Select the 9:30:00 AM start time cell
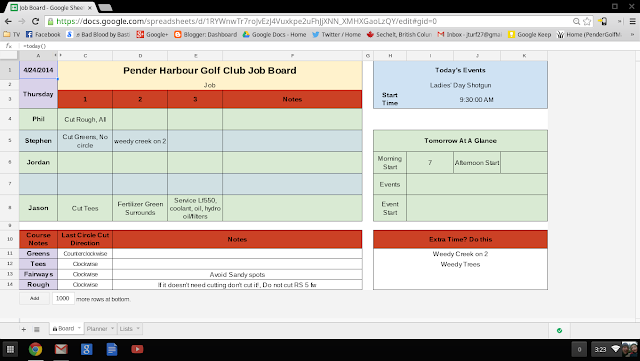This screenshot has width=640, height=361. [x=477, y=99]
